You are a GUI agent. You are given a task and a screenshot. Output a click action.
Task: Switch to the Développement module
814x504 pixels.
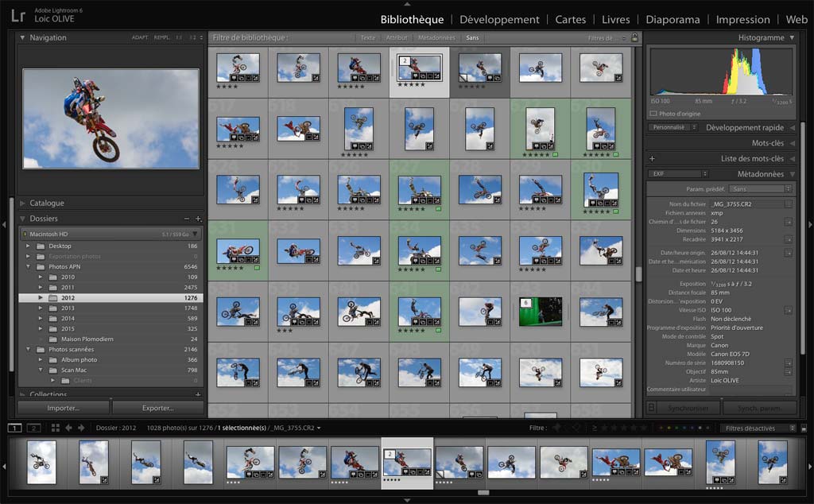499,19
